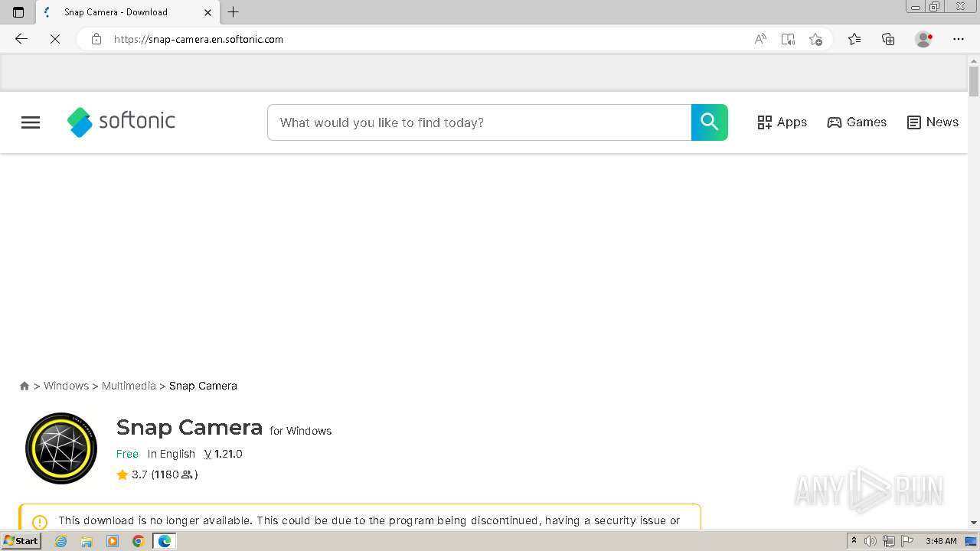Viewport: 980px width, 551px height.
Task: Select the Snap Camera - Download tab
Action: pos(127,12)
